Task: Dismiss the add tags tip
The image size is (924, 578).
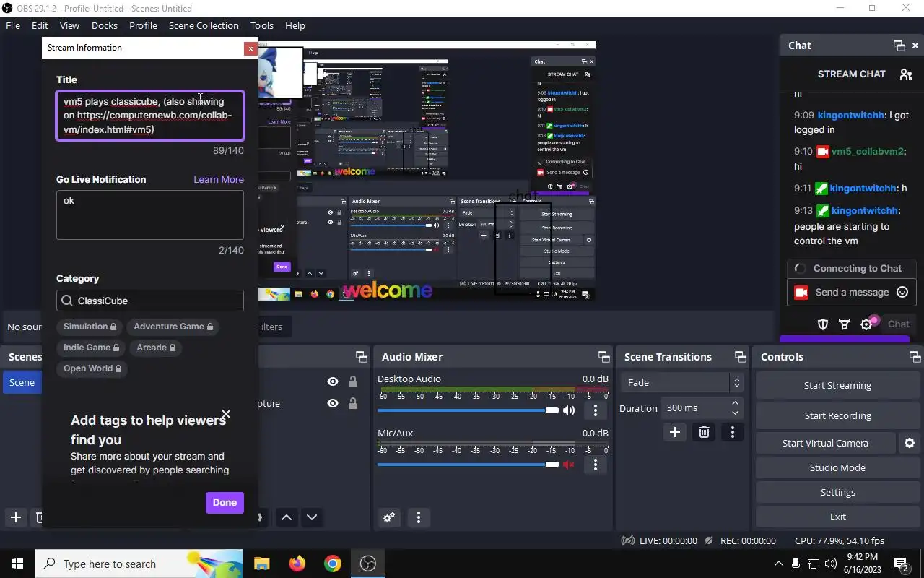Action: click(226, 414)
